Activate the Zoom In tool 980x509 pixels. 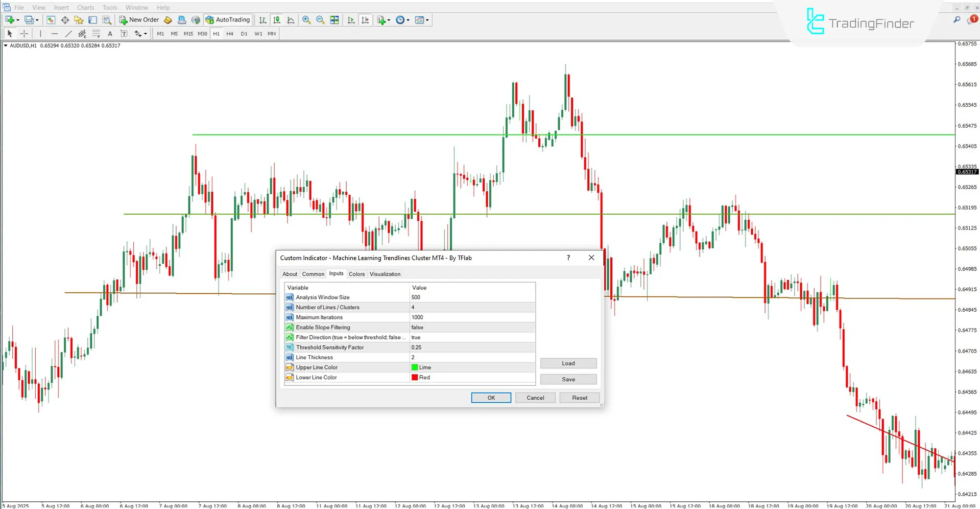click(306, 19)
